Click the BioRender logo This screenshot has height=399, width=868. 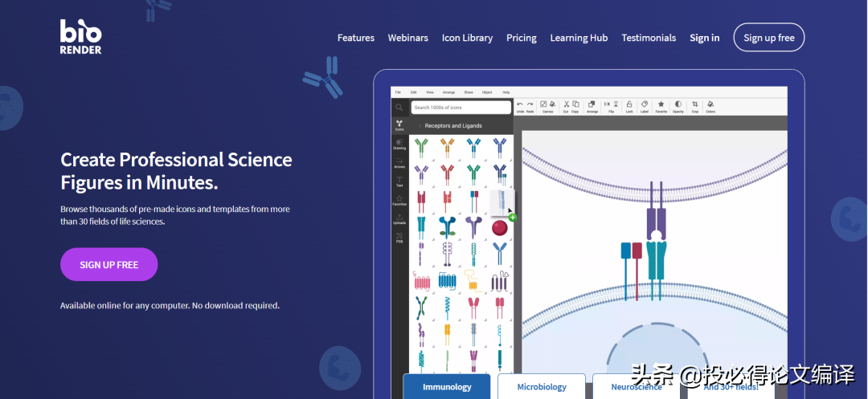(81, 36)
